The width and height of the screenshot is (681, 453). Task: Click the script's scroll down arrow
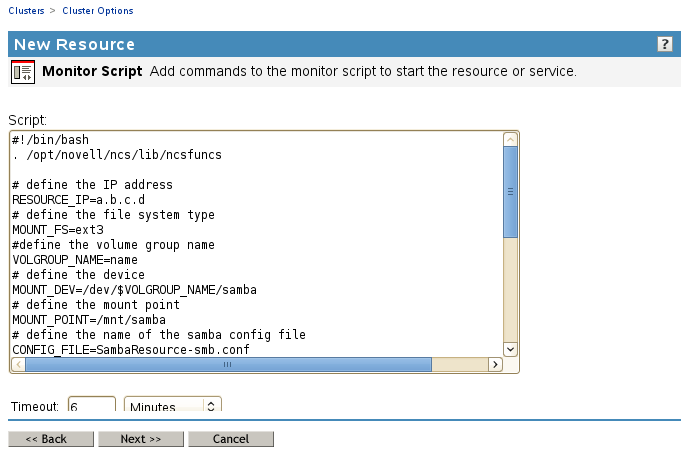[x=510, y=348]
